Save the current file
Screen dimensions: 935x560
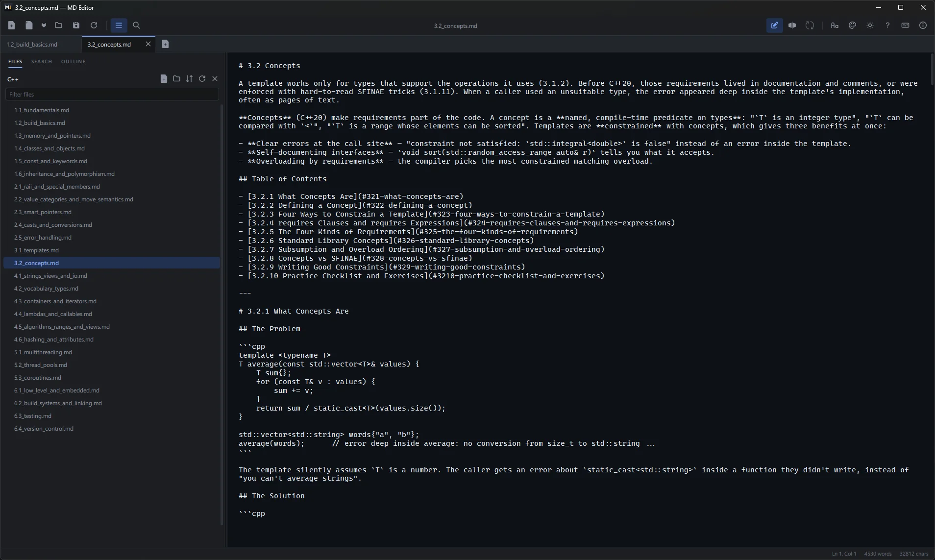(76, 25)
